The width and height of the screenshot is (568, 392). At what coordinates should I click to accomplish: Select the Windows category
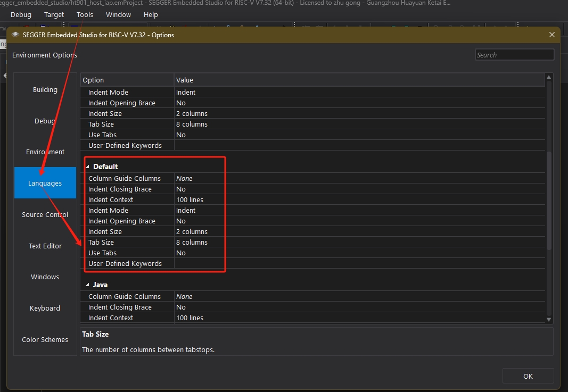pyautogui.click(x=45, y=277)
